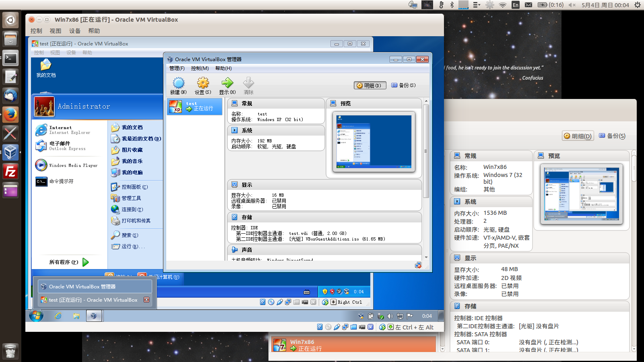Viewport: 644px width, 362px height.
Task: Open 帮助 menu of Win7x86 VM window
Action: tap(94, 31)
